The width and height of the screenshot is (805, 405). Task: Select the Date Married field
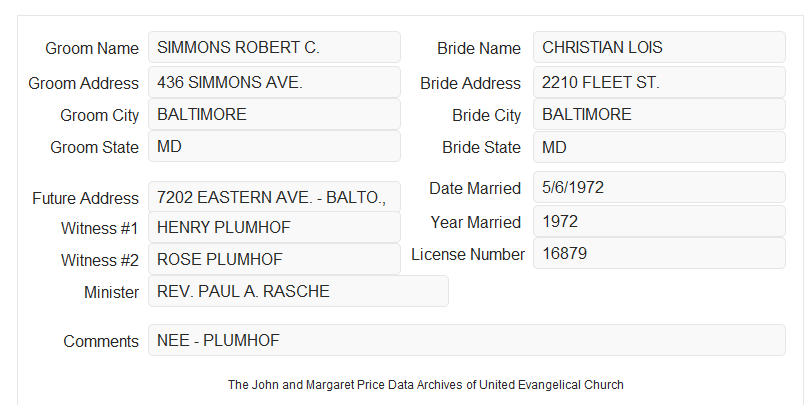coord(659,187)
